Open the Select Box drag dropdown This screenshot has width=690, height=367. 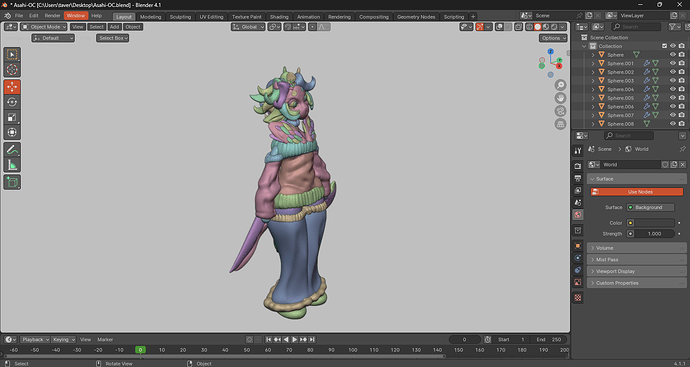[112, 38]
